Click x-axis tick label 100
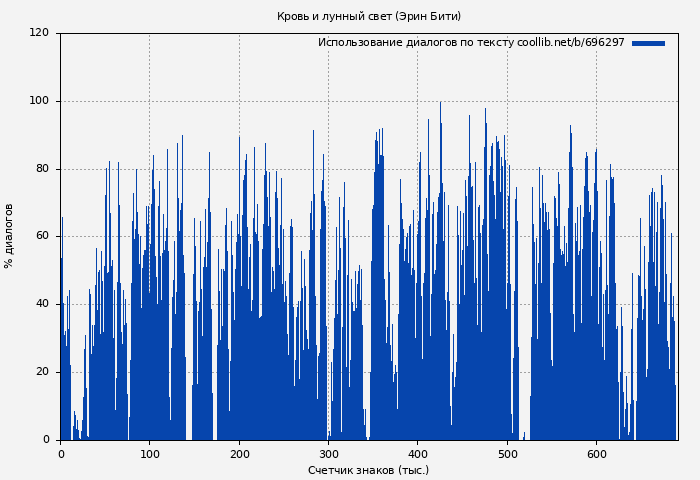This screenshot has width=700, height=480. click(x=150, y=454)
